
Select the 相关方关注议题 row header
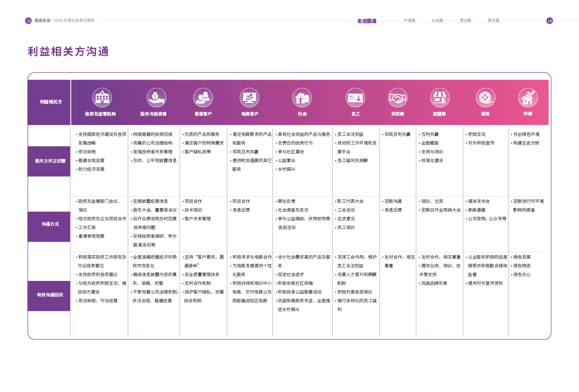click(49, 161)
